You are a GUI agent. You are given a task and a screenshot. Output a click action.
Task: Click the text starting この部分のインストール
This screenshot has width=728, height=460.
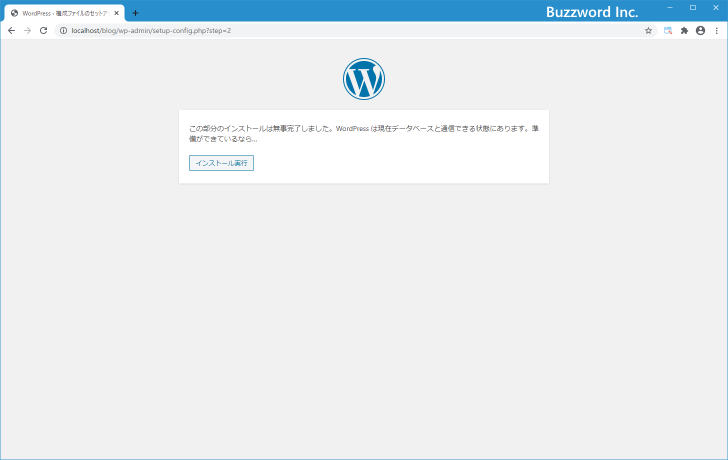tap(364, 134)
